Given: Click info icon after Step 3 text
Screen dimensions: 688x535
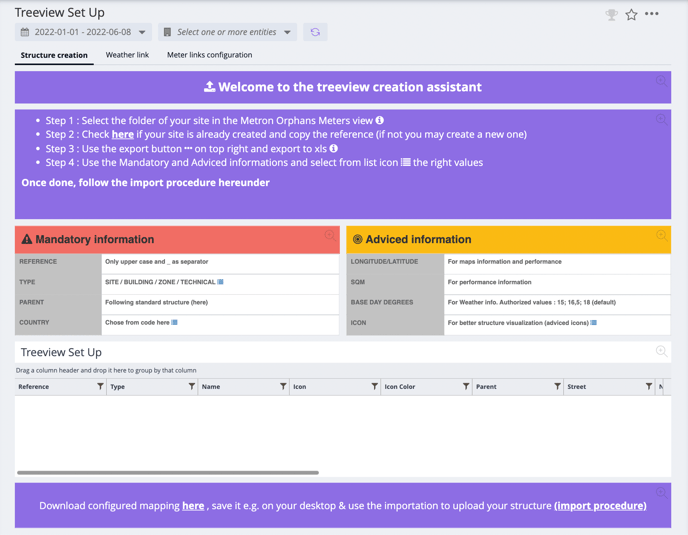Looking at the screenshot, I should (334, 148).
